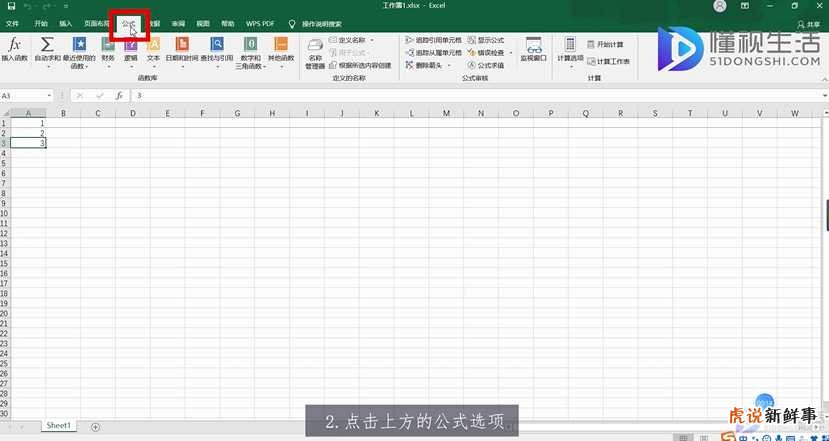Switch to the Page Layout (页面布局) tab
Image resolution: width=829 pixels, height=441 pixels.
(97, 24)
